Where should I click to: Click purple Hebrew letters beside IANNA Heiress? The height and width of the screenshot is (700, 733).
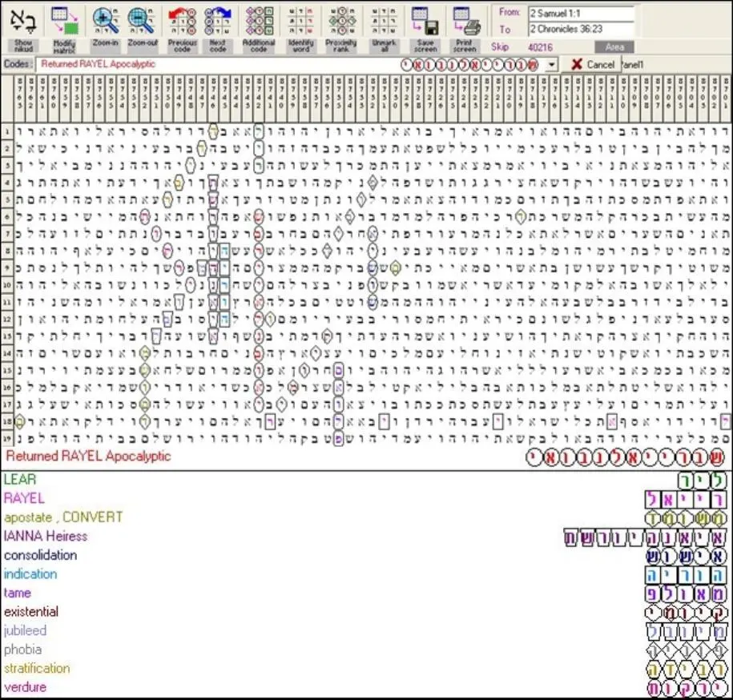pos(646,538)
